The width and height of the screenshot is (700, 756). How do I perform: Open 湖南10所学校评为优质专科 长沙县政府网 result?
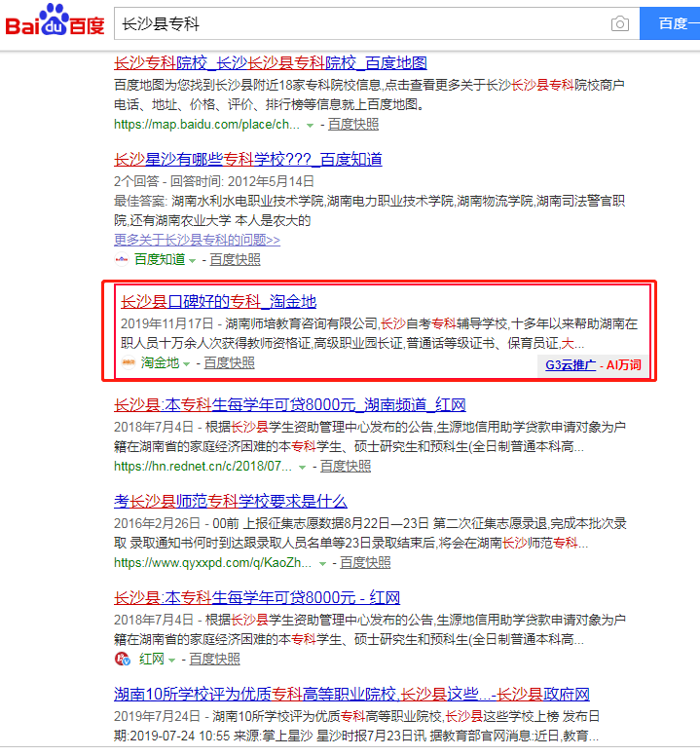[x=351, y=694]
